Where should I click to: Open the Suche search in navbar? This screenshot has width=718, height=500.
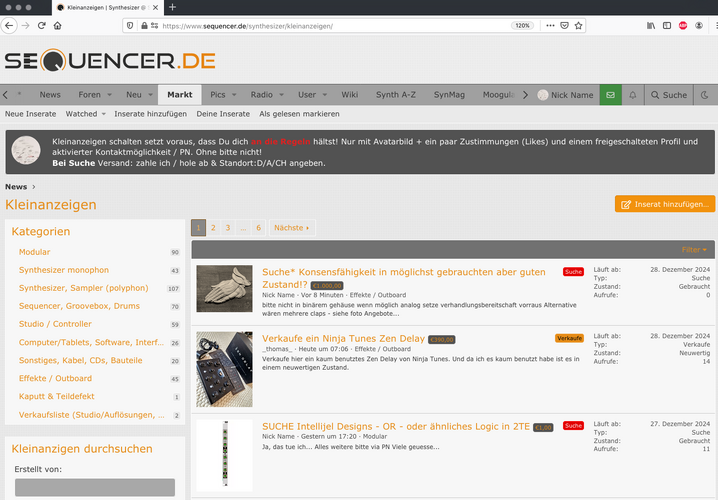click(x=669, y=95)
